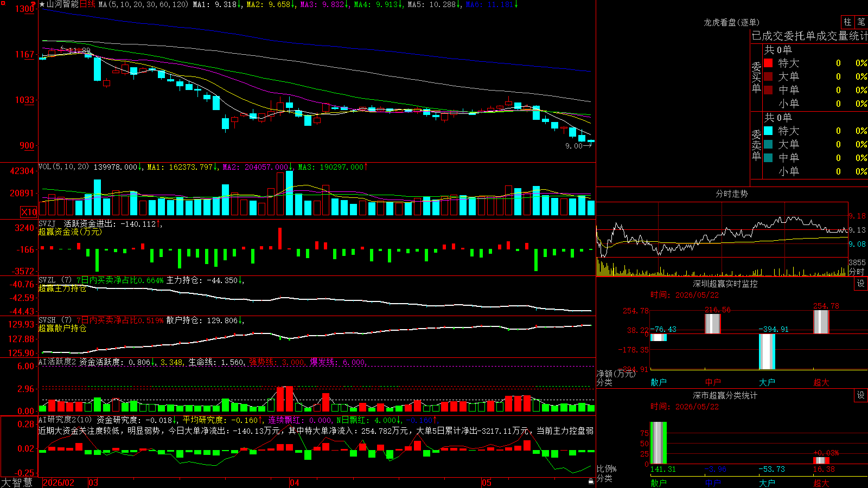The height and width of the screenshot is (488, 868).
Task: Click the MA2: 9.658 value readout
Action: (x=271, y=4)
